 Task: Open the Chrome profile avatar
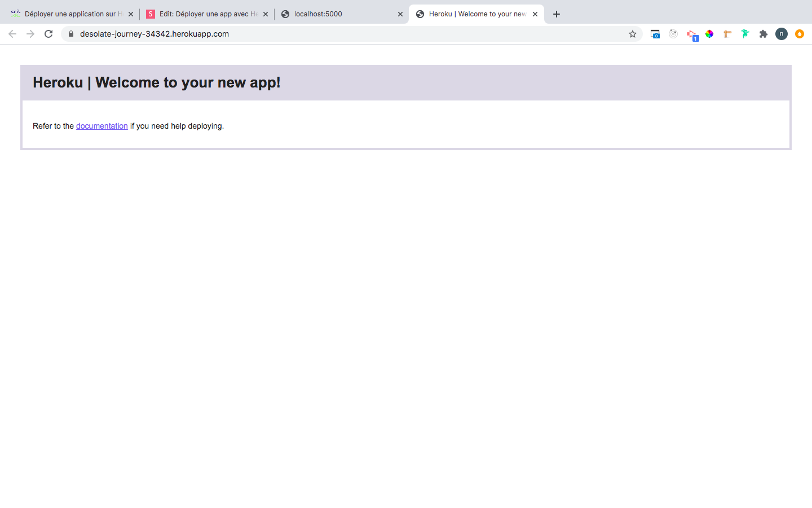(x=782, y=34)
